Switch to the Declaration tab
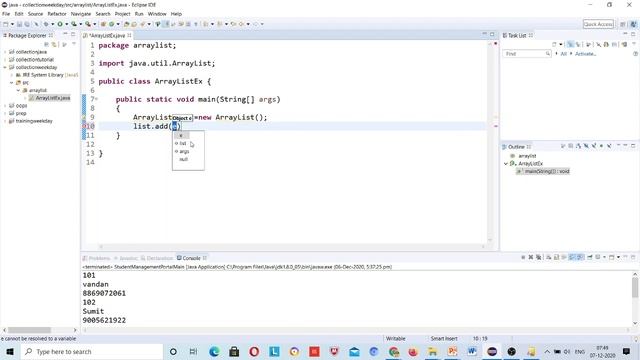 pyautogui.click(x=157, y=258)
